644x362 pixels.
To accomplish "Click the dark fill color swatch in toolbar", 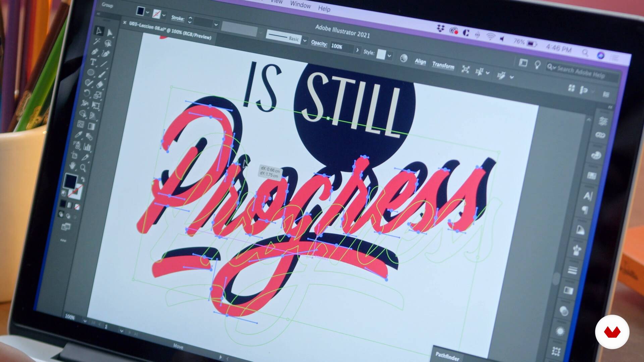I will [x=71, y=181].
